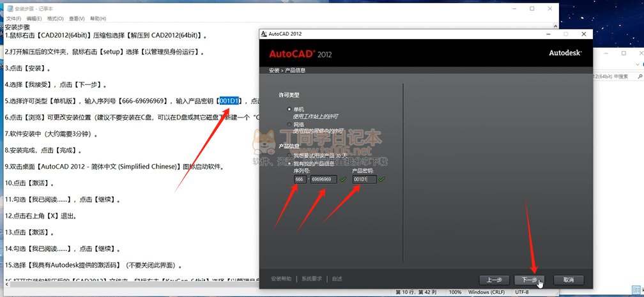Image resolution: width=644 pixels, height=297 pixels.
Task: Click Notepad line 7.软件安装中
Action: (x=51, y=134)
